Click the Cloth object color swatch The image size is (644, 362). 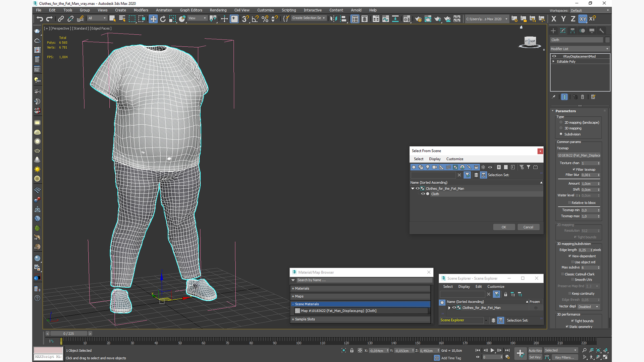(607, 40)
